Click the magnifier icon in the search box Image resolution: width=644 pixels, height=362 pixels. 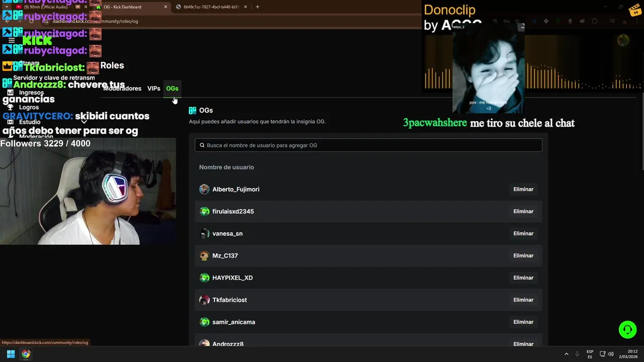point(202,145)
